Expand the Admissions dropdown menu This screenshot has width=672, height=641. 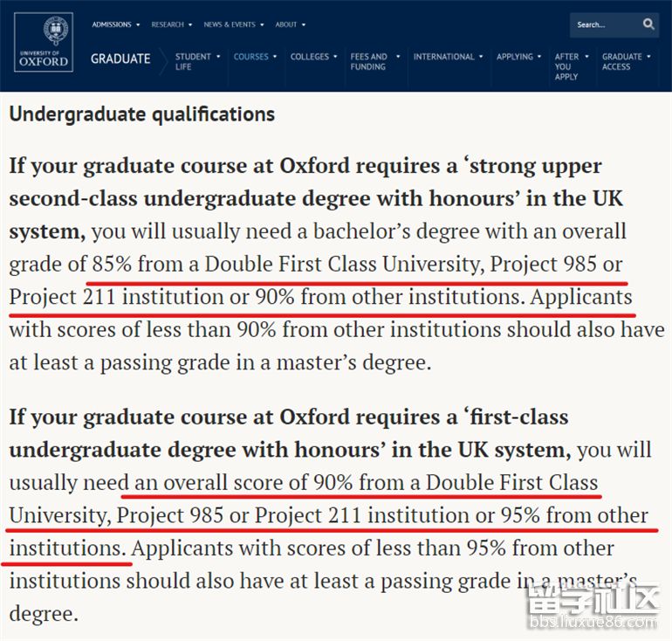point(115,24)
